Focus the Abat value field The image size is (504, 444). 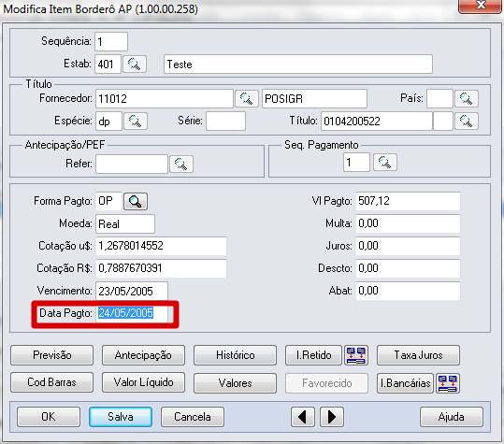pyautogui.click(x=408, y=291)
